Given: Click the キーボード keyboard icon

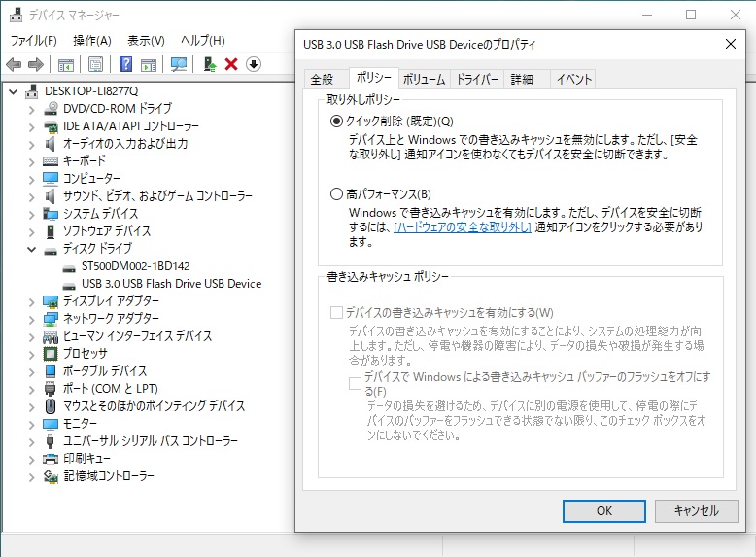Looking at the screenshot, I should (51, 161).
